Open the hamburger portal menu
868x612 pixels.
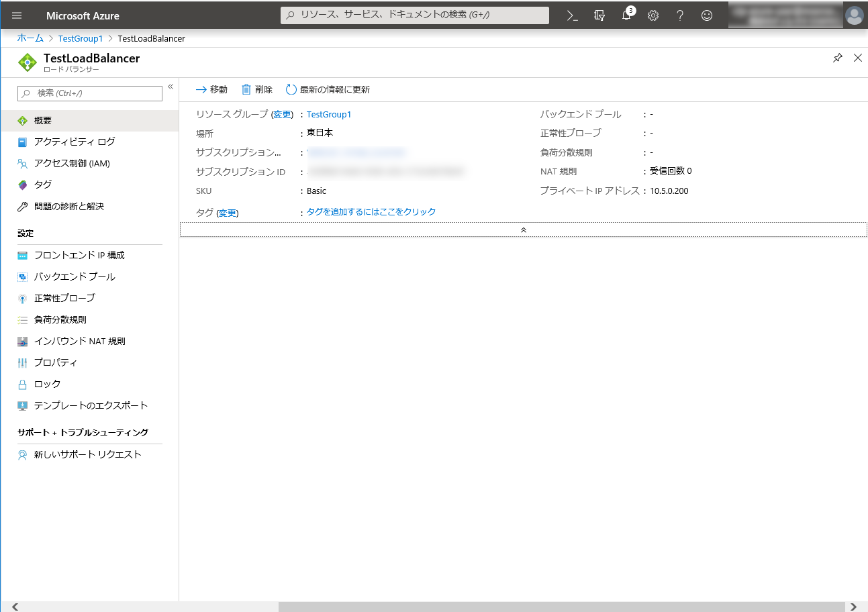[17, 15]
